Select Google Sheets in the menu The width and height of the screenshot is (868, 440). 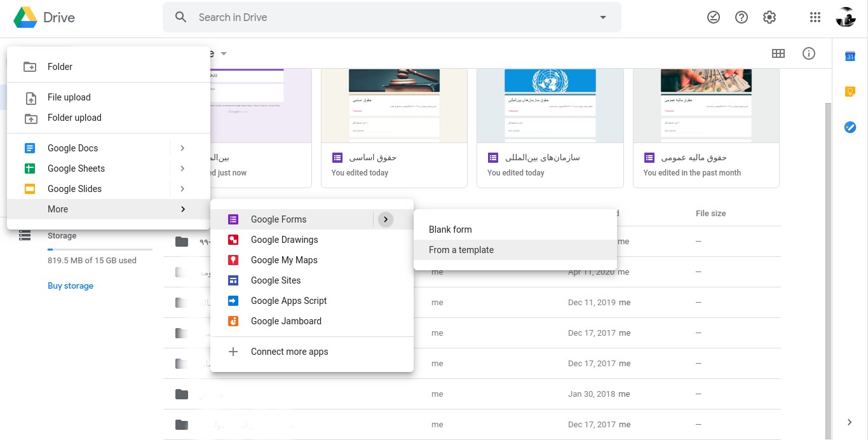pos(88,168)
